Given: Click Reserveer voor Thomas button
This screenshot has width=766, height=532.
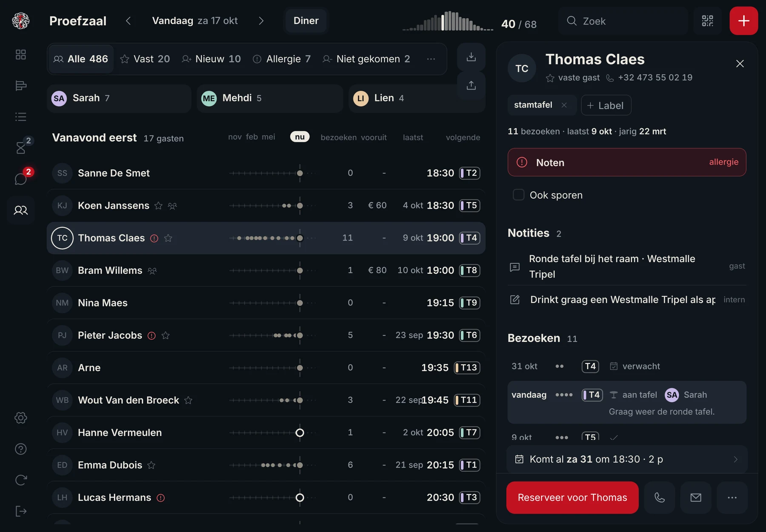Looking at the screenshot, I should pos(572,498).
